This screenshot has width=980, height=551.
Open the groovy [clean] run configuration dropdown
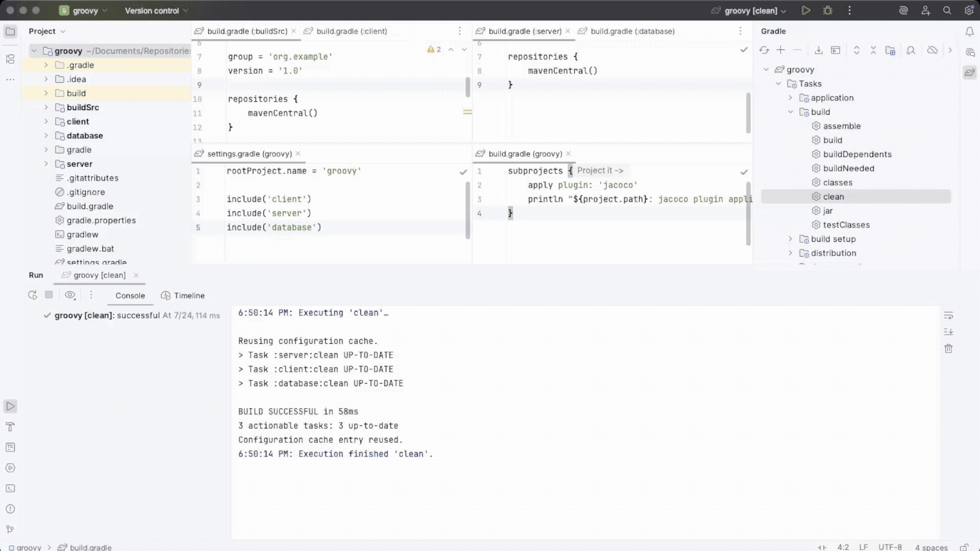[x=751, y=11]
